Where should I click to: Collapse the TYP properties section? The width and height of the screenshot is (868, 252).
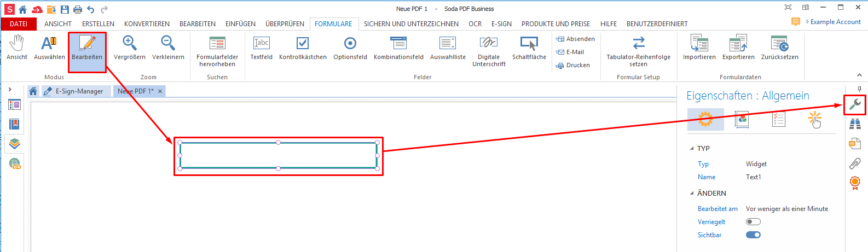(x=692, y=149)
